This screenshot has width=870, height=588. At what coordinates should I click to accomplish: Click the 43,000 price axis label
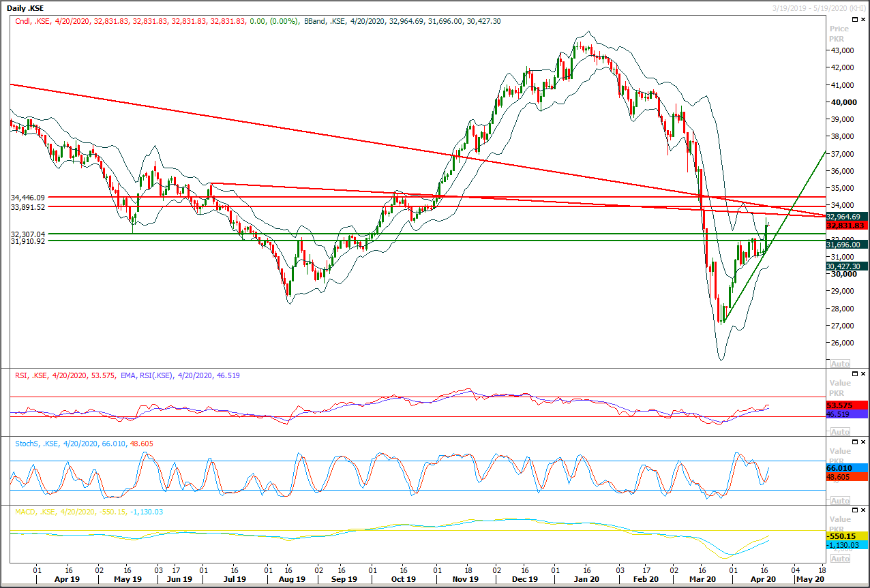843,51
